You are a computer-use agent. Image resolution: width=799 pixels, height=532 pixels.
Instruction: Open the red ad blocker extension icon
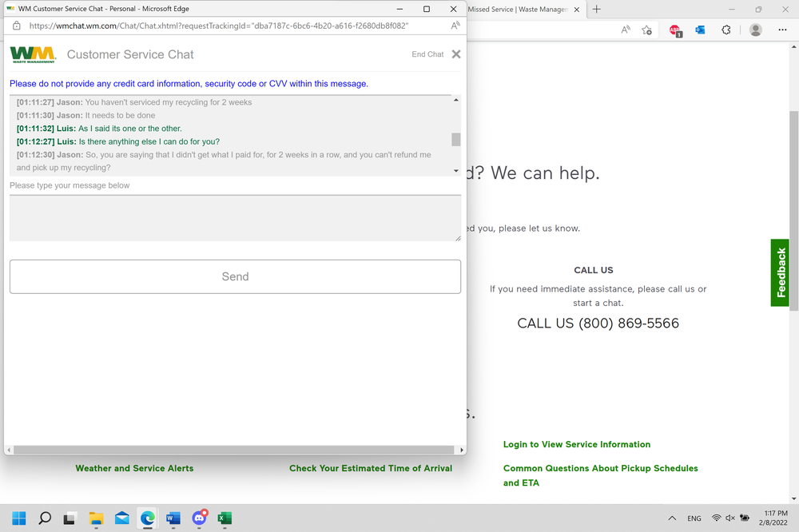click(x=676, y=30)
